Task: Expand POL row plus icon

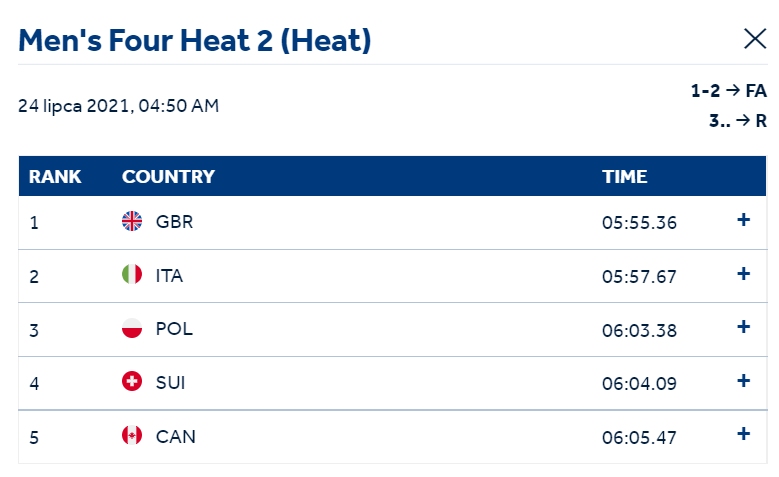Action: (743, 326)
